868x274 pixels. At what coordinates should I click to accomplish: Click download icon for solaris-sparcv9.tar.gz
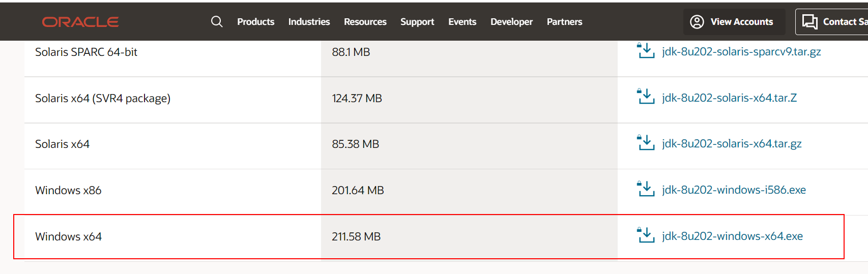(646, 51)
